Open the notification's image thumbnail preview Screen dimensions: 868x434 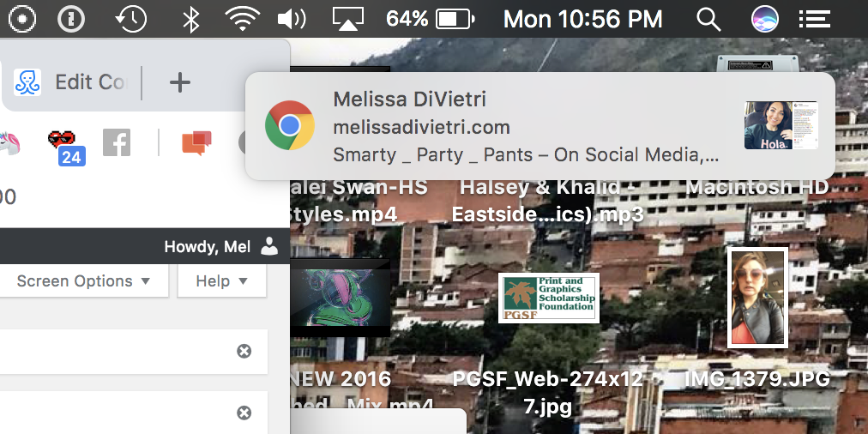(x=781, y=126)
